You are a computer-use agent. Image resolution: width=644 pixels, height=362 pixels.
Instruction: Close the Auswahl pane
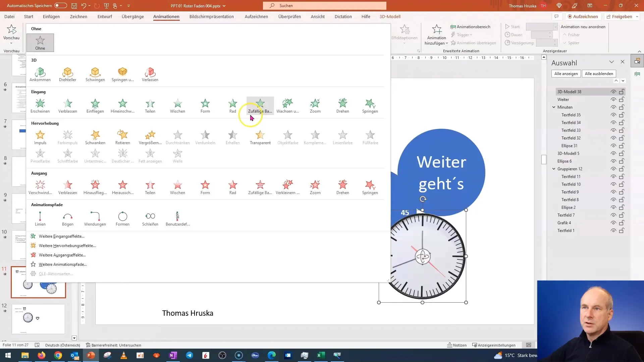(x=623, y=62)
